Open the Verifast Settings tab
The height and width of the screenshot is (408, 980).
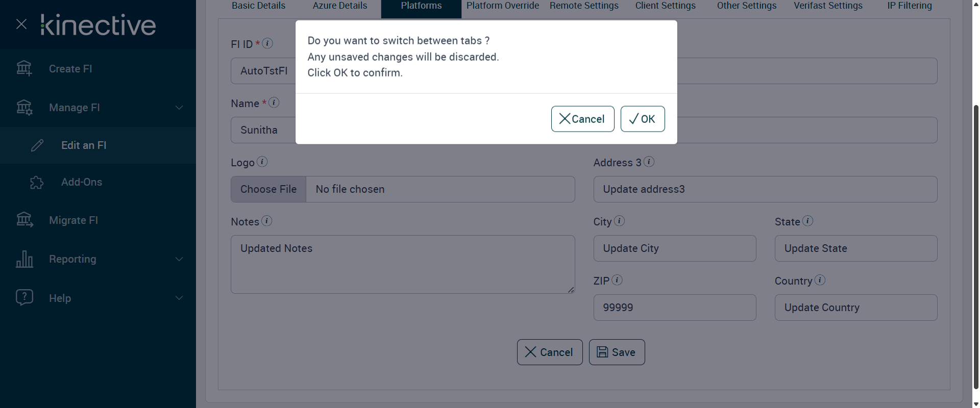(828, 6)
